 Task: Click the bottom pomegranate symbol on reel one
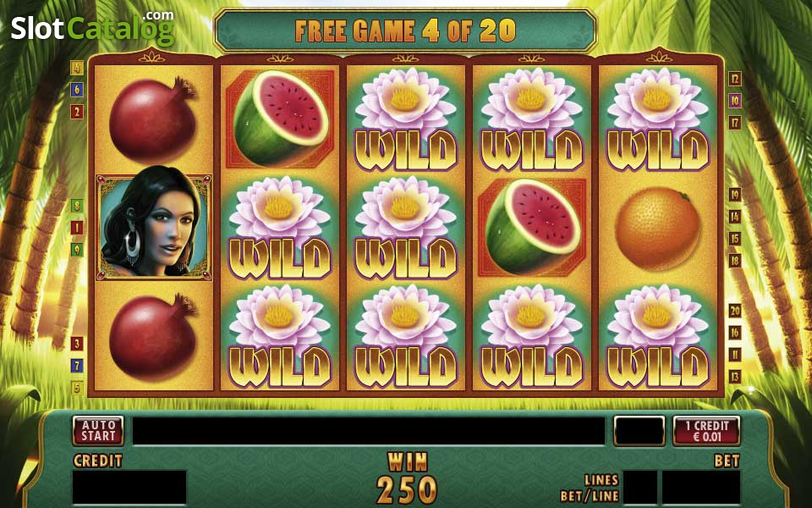pyautogui.click(x=152, y=336)
